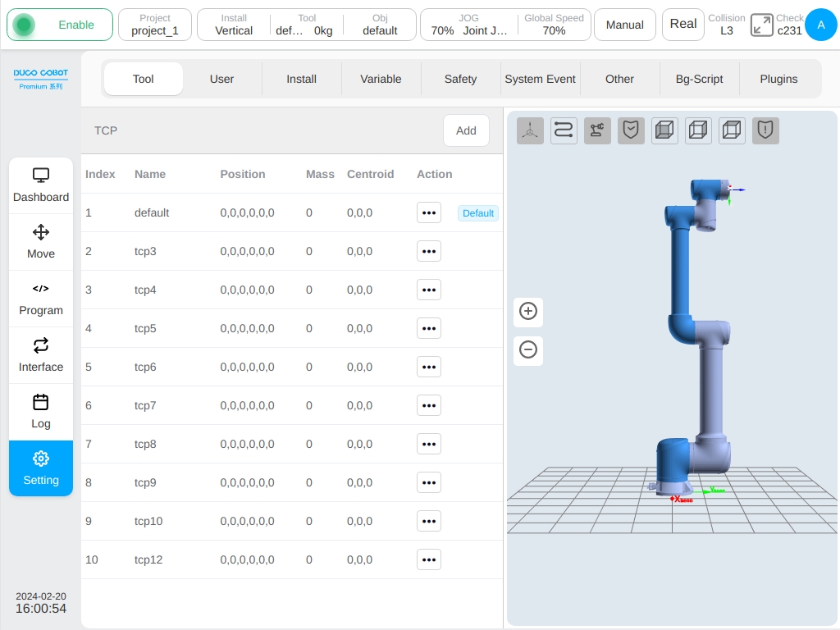
Task: Switch to the User tab
Action: pyautogui.click(x=221, y=79)
